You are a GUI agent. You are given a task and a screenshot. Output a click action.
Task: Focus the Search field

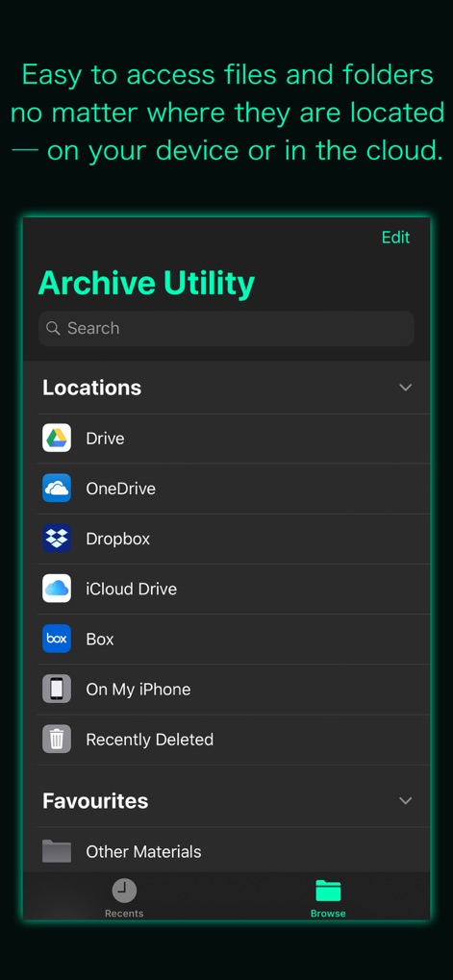click(226, 328)
